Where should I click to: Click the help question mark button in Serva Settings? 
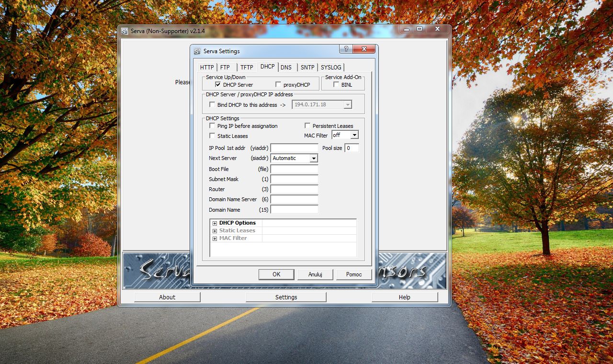pos(346,49)
